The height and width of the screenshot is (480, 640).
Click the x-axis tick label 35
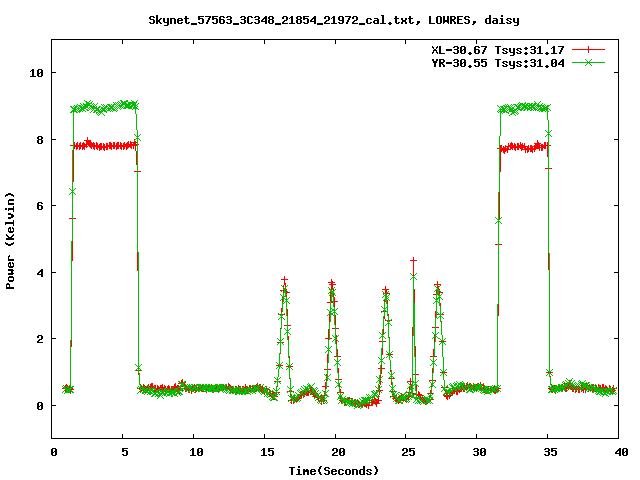tap(550, 452)
